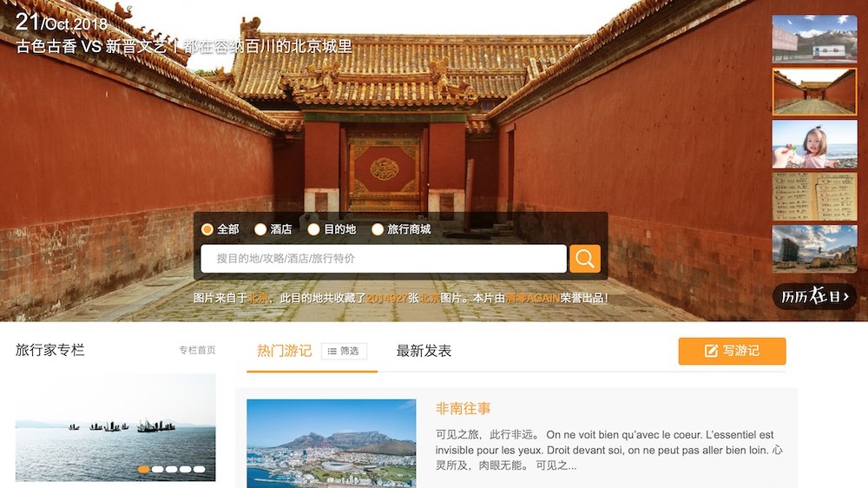Select the cloudy sky building thumbnail
Viewport: 868px width, 488px height.
(x=814, y=248)
